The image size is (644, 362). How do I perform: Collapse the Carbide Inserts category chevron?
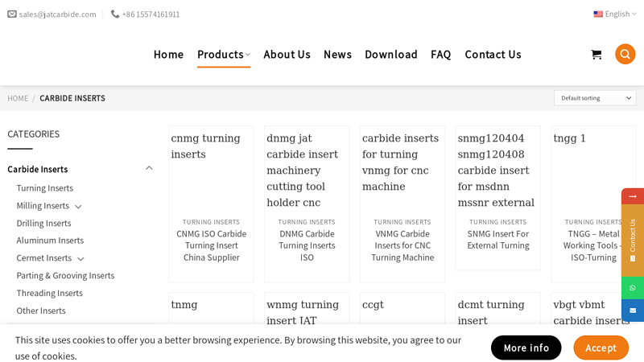click(x=149, y=168)
